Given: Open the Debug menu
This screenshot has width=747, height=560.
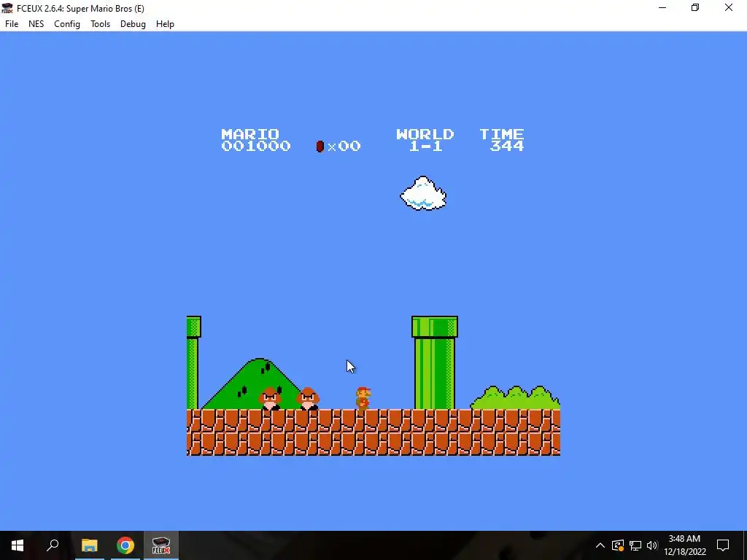Looking at the screenshot, I should [x=133, y=24].
